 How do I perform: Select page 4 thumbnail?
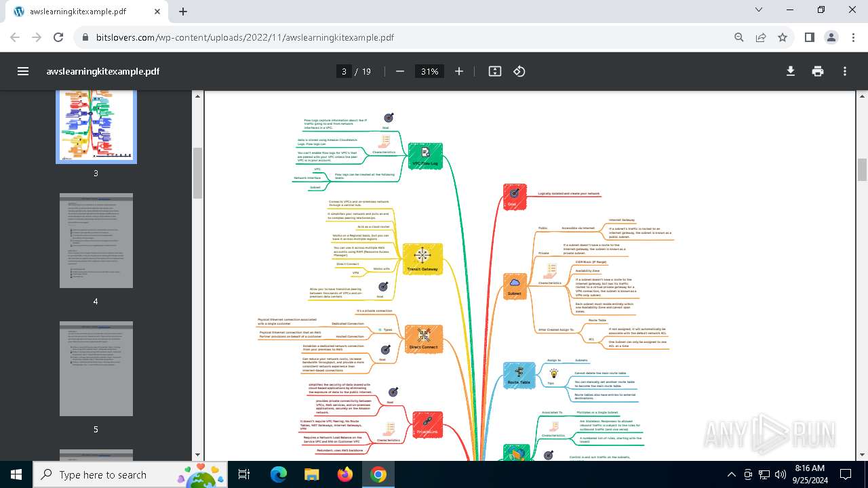pyautogui.click(x=96, y=241)
